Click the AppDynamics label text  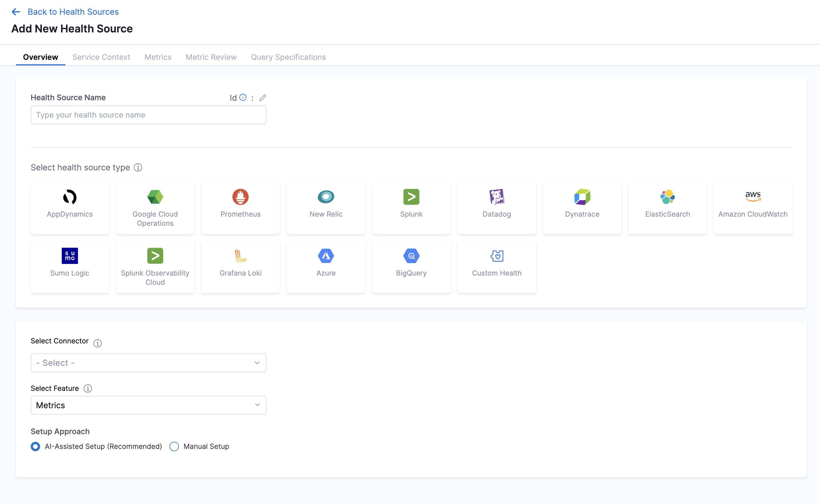tap(70, 214)
